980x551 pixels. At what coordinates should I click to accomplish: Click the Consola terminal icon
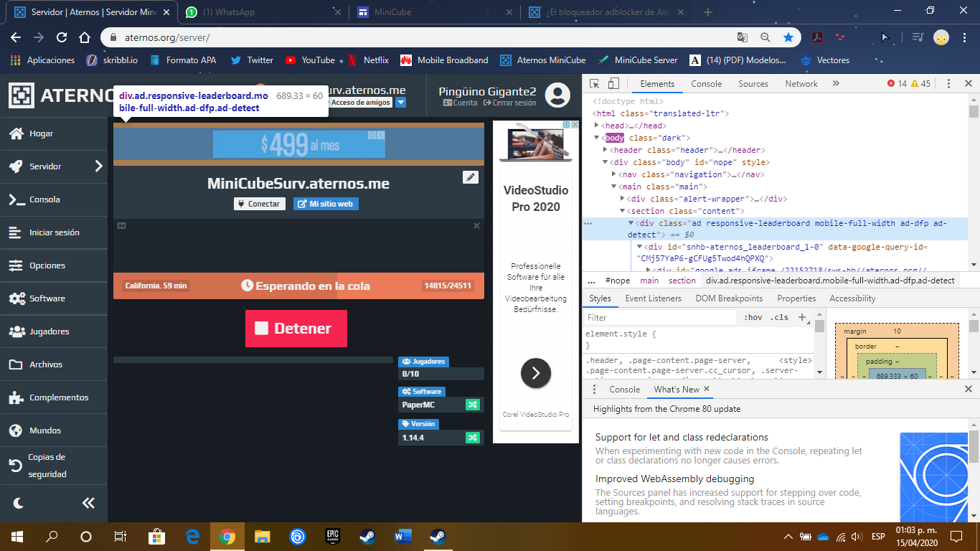(16, 199)
